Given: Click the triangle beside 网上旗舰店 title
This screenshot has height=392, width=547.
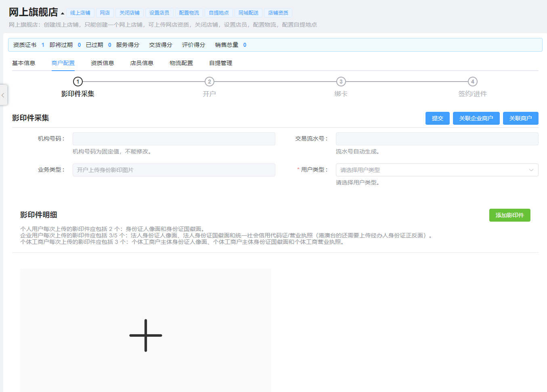Looking at the screenshot, I should tap(63, 13).
